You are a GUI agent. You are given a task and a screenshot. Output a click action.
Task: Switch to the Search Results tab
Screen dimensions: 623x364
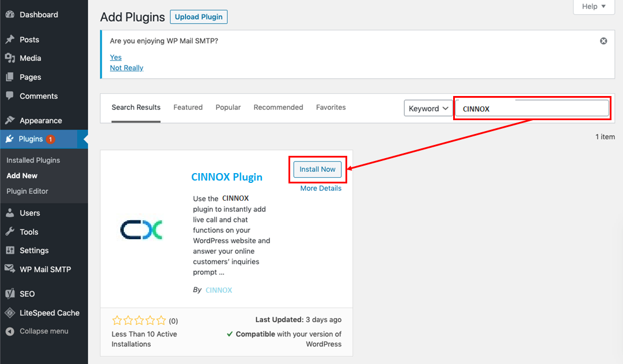pos(136,107)
